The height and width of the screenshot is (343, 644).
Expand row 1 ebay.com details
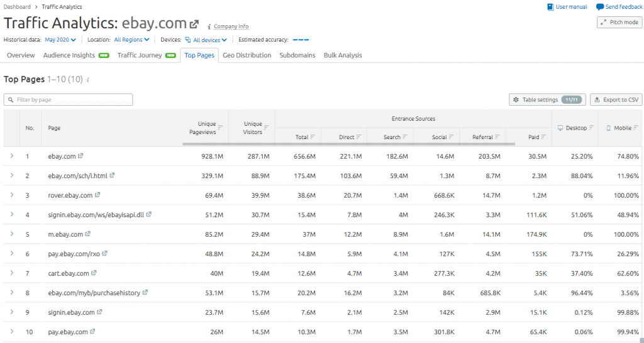[x=12, y=155]
